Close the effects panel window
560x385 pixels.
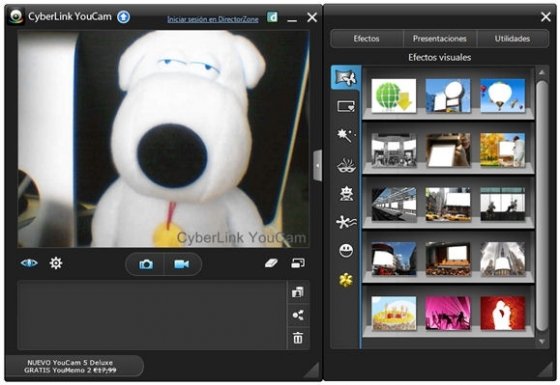tap(545, 16)
